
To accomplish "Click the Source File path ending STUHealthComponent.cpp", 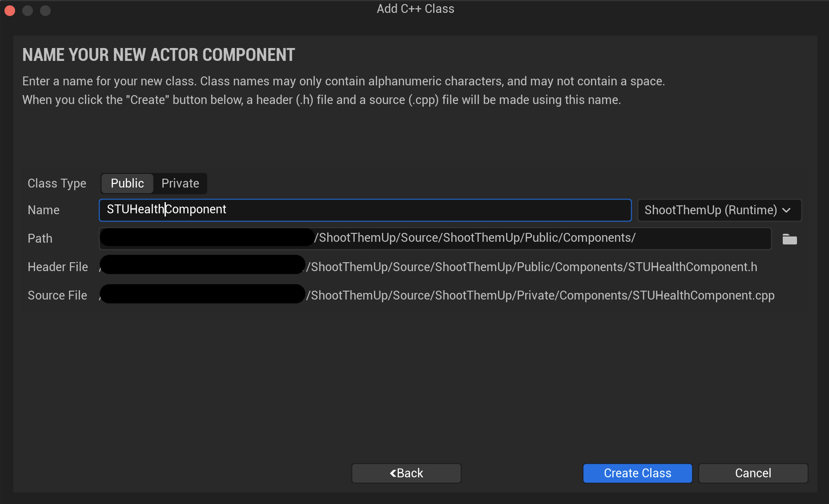I will pyautogui.click(x=437, y=296).
